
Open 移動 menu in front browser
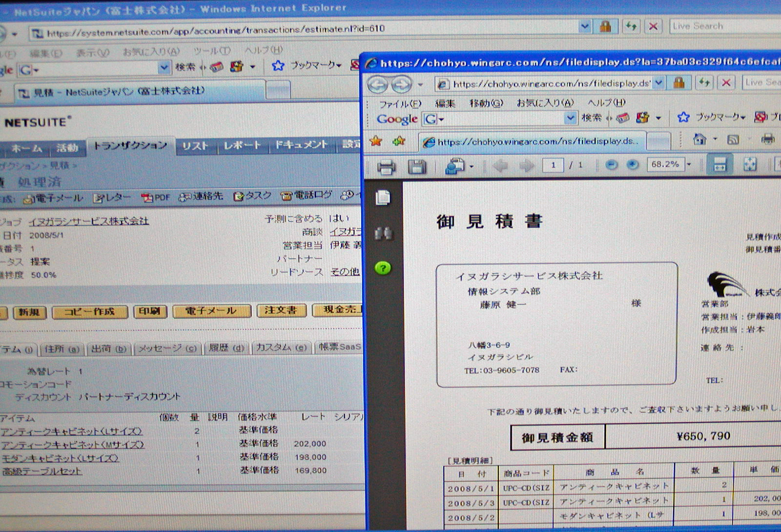(x=486, y=103)
